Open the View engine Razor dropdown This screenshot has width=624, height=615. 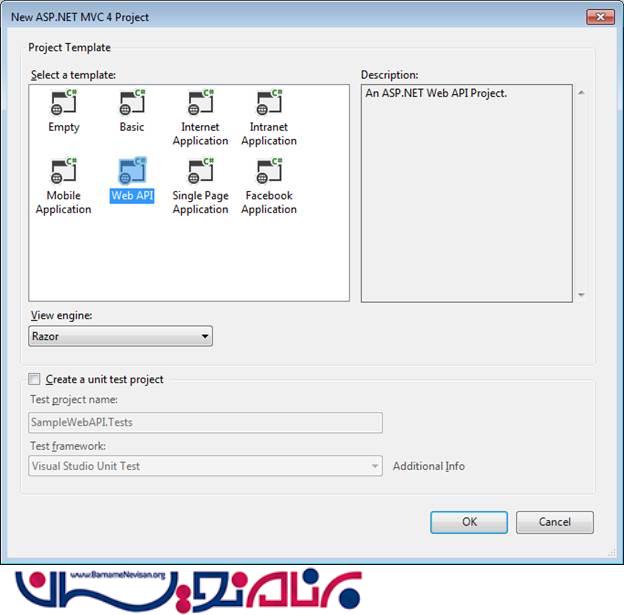click(121, 336)
